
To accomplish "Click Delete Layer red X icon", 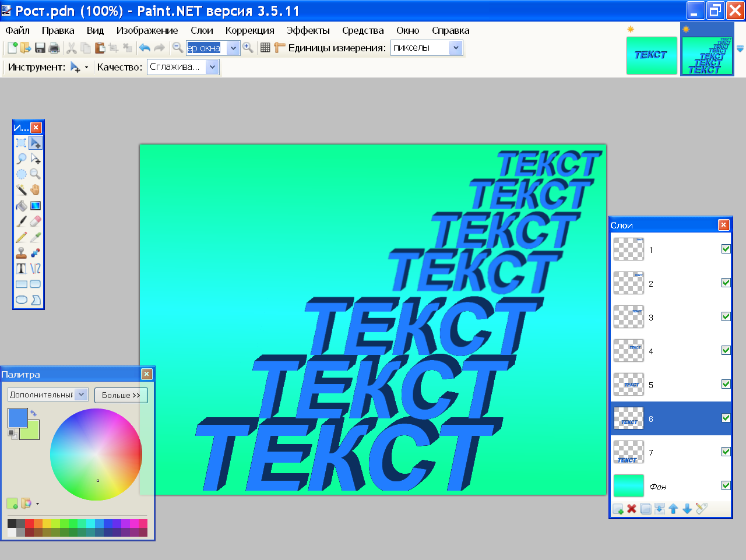I will [632, 509].
